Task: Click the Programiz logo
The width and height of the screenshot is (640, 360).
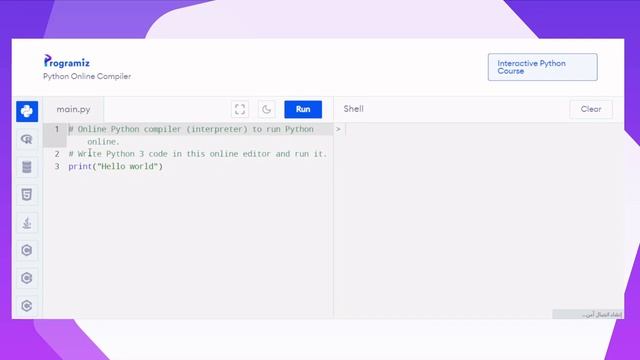Action: coord(67,62)
